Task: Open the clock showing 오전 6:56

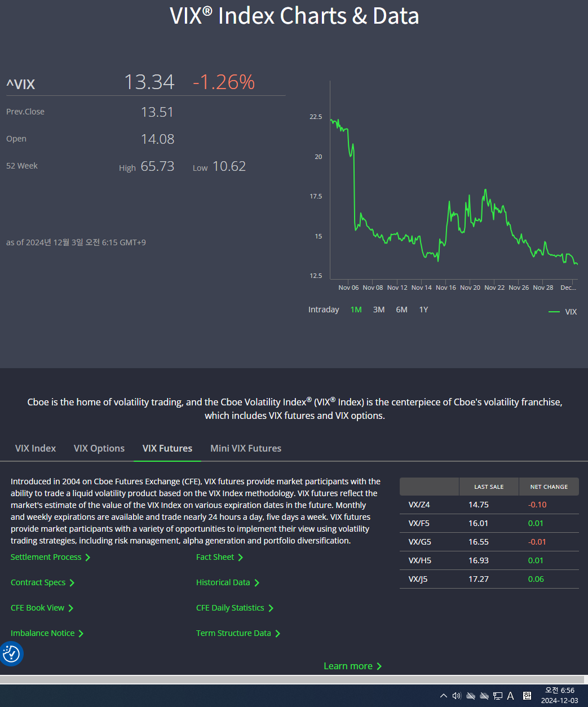Action: 560,690
